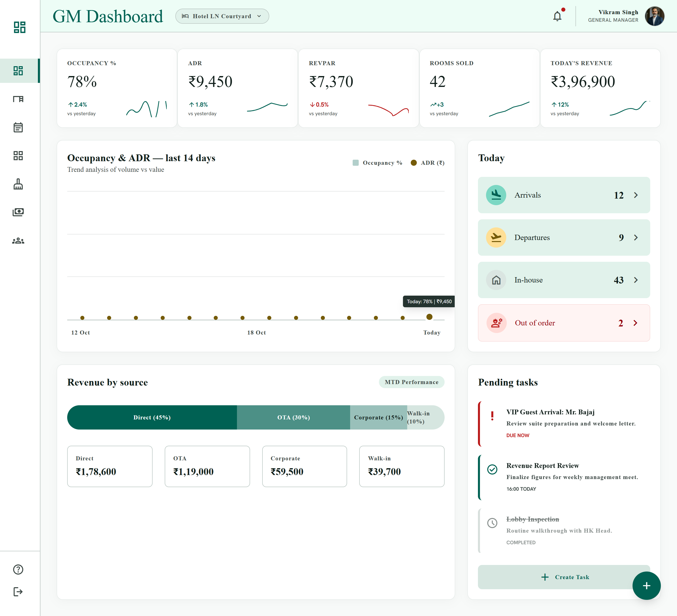
Task: Expand the Departures row chevron
Action: point(636,238)
